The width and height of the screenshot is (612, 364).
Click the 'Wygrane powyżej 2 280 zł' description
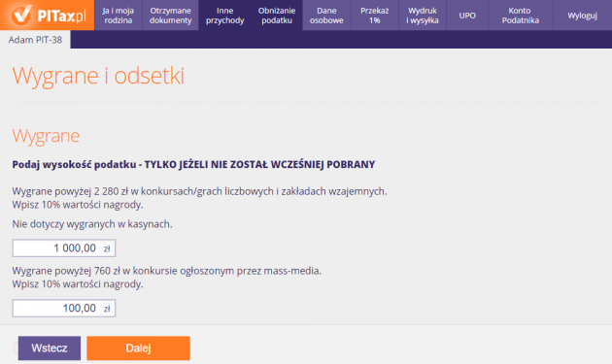pos(199,198)
